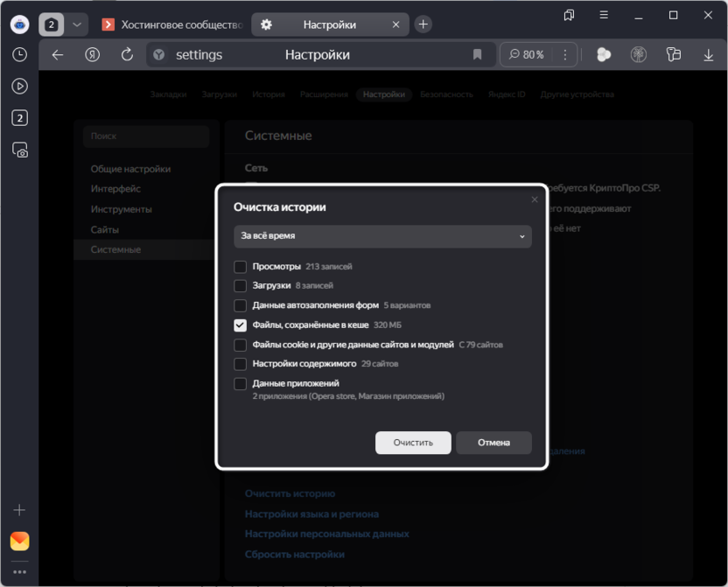Switch to the Хостинговое сообщество tab
Image resolution: width=728 pixels, height=587 pixels.
point(171,24)
